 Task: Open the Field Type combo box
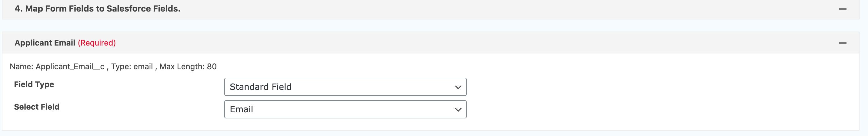345,87
